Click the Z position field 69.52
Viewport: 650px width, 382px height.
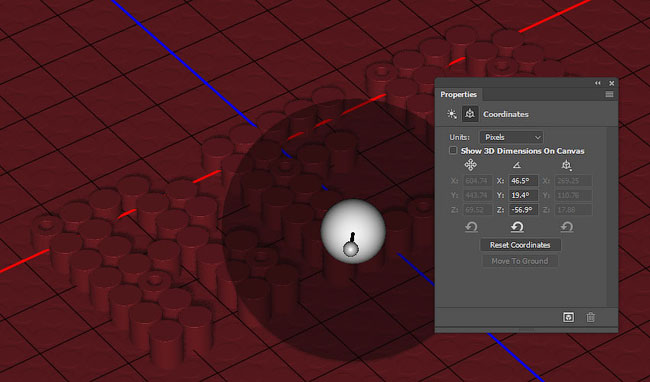pos(477,210)
